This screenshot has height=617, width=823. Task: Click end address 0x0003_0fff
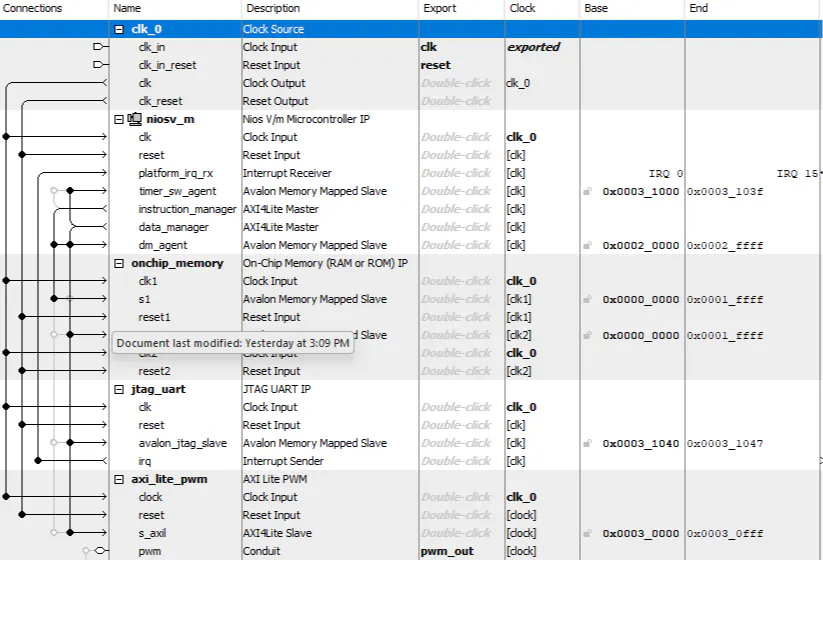725,534
